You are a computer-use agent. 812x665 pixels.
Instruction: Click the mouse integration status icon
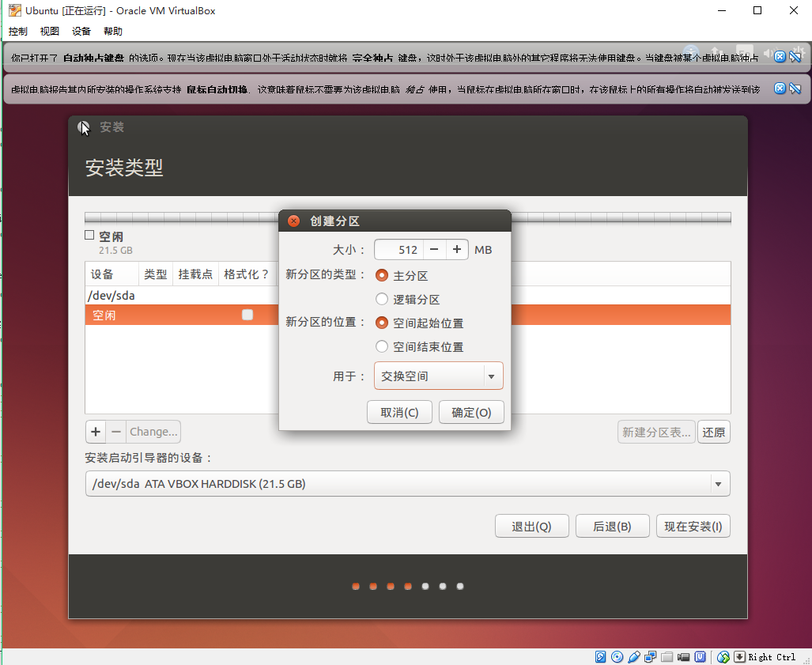723,657
